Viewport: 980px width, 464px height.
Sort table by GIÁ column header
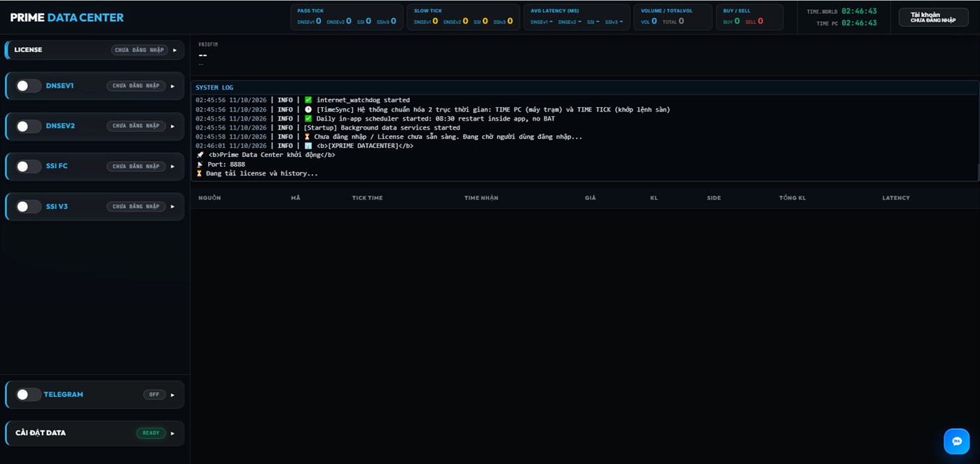(591, 198)
